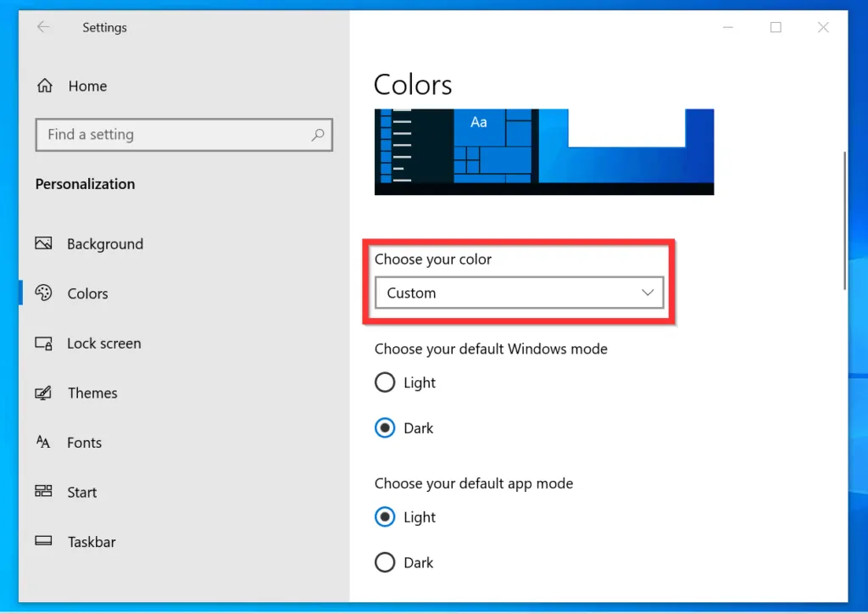Click the chevron arrow on Custom dropdown

(x=648, y=293)
